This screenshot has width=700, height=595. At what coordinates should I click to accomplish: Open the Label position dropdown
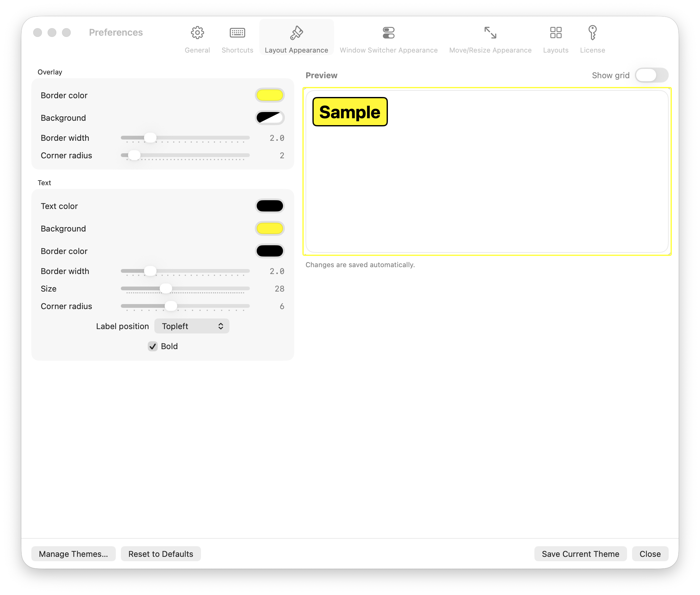(192, 326)
